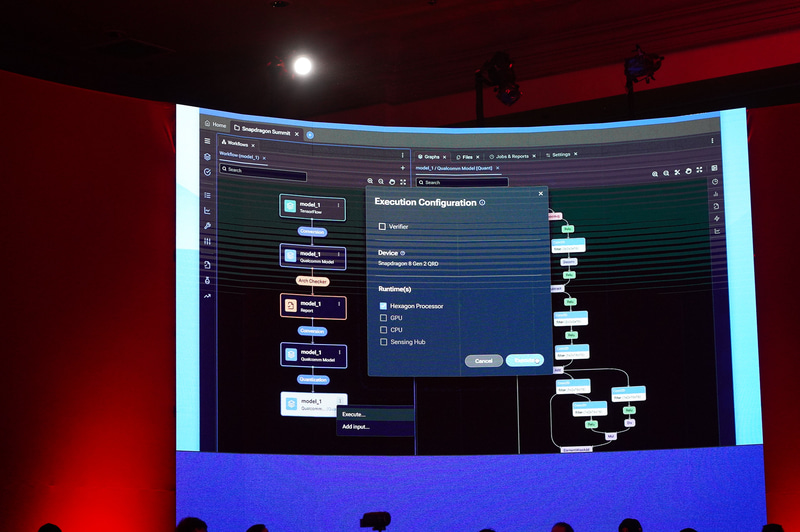This screenshot has height=532, width=800.
Task: Click the Quantization step pill
Action: [x=313, y=379]
